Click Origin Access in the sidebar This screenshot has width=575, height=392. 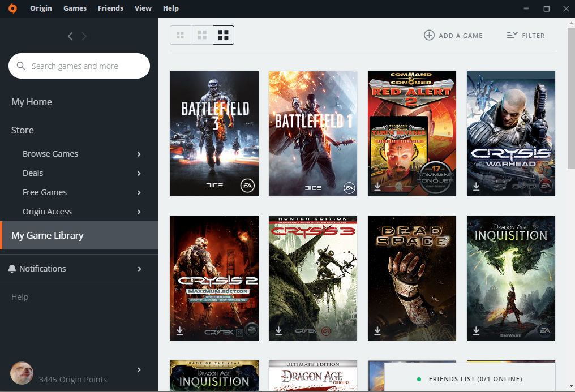pyautogui.click(x=48, y=212)
